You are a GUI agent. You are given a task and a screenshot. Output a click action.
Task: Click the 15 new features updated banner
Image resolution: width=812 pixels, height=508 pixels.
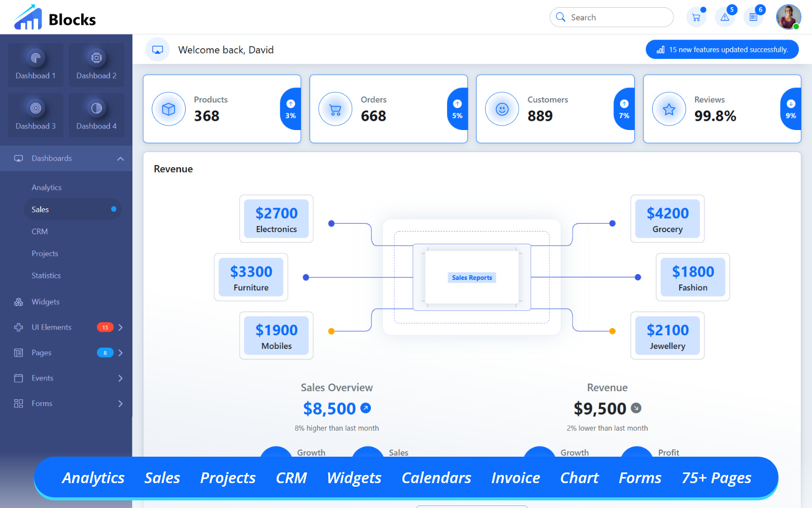click(722, 49)
